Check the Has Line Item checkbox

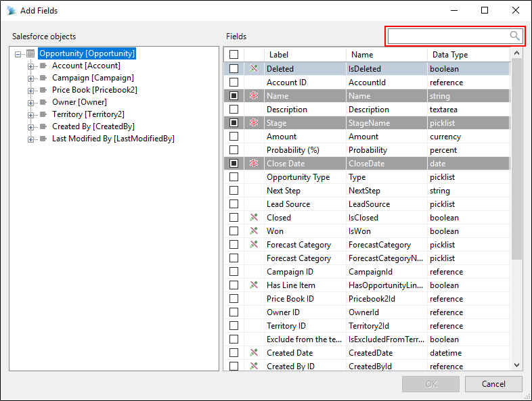click(234, 285)
